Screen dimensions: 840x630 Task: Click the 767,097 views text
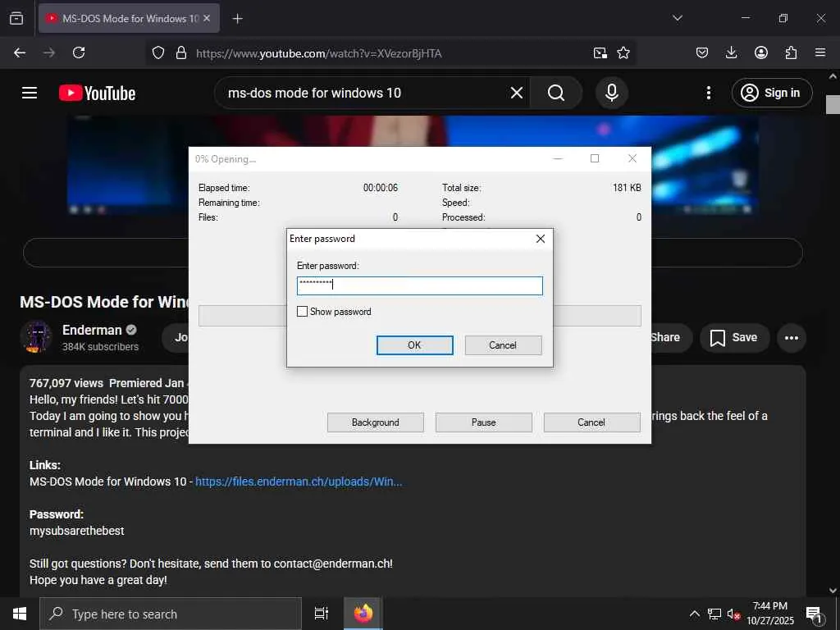click(66, 383)
